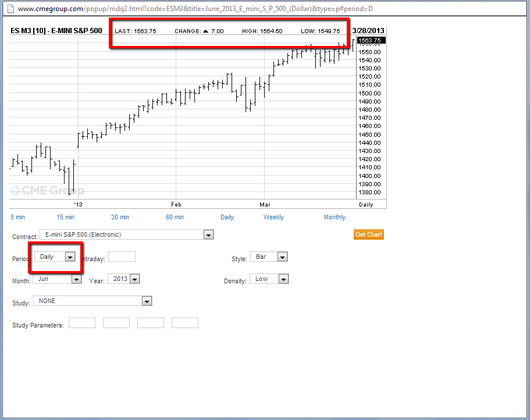The height and width of the screenshot is (420, 530).
Task: Click the 1500.00 price axis label
Action: coord(369,93)
